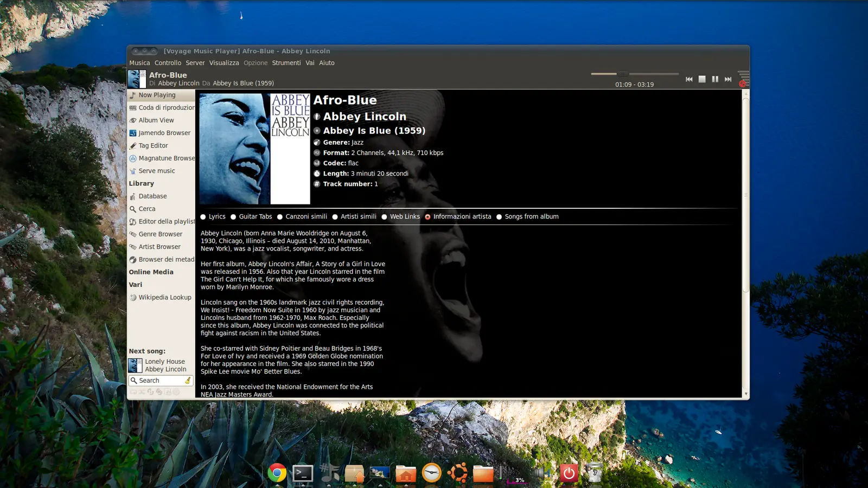Click the sidebar Search input field
Viewport: 868px width, 488px height.
161,381
